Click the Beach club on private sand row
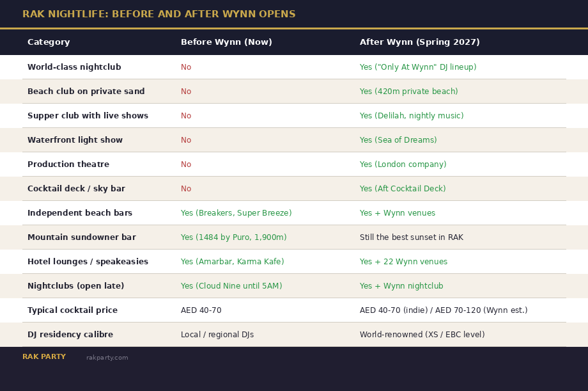The height and width of the screenshot is (391, 588). 86,92
